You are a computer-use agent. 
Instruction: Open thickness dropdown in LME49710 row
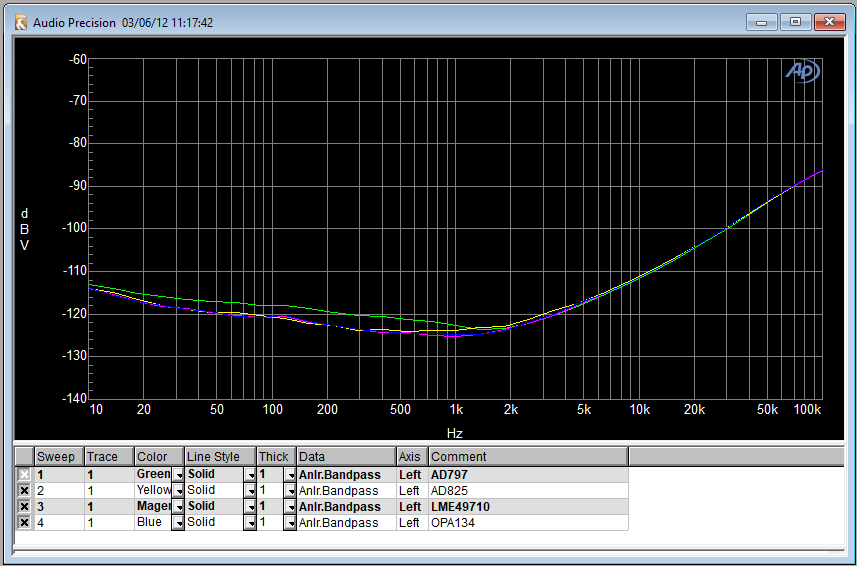(290, 506)
